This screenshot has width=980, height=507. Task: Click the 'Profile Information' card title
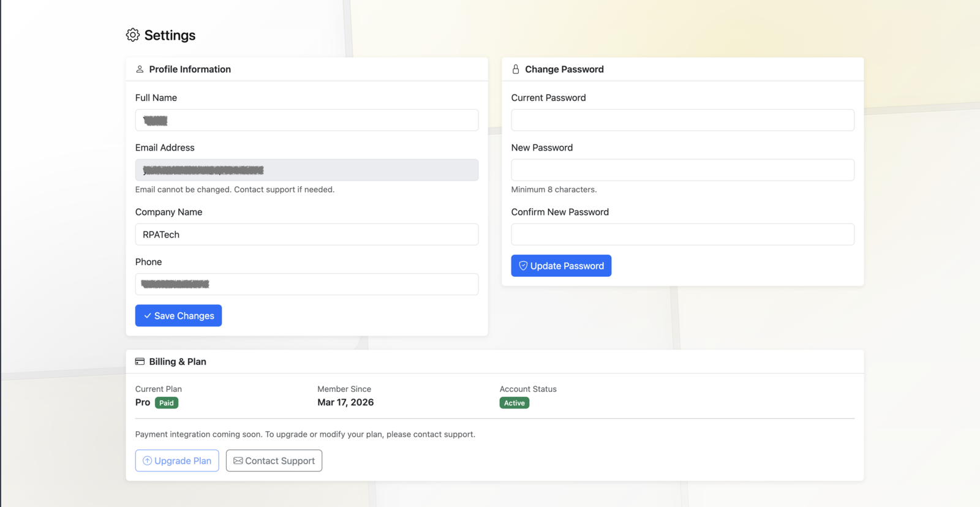(x=190, y=69)
